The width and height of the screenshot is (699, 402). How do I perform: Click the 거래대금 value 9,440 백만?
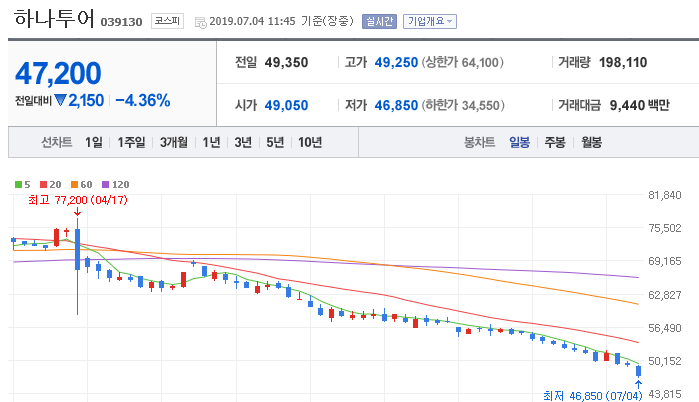tap(639, 106)
